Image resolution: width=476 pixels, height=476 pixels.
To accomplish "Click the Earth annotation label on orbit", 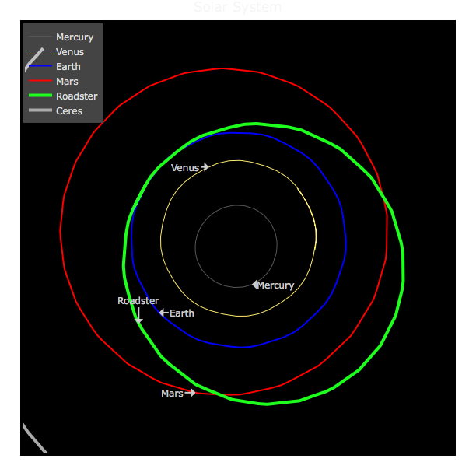I will pos(181,313).
